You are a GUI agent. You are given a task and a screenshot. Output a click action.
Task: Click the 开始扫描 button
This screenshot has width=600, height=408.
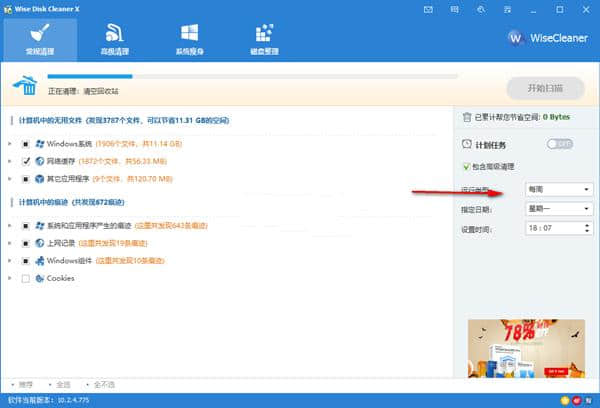pyautogui.click(x=547, y=88)
